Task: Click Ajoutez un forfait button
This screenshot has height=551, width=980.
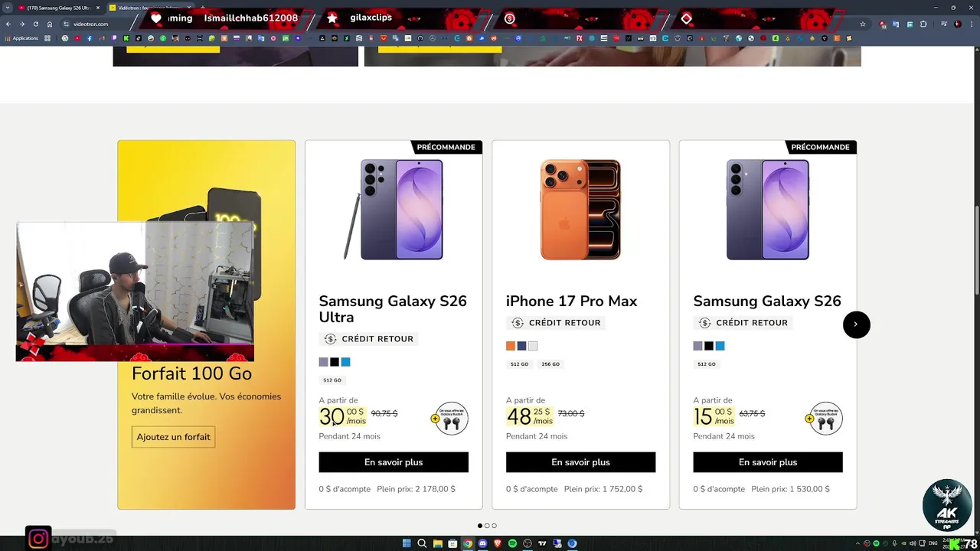Action: (x=173, y=437)
